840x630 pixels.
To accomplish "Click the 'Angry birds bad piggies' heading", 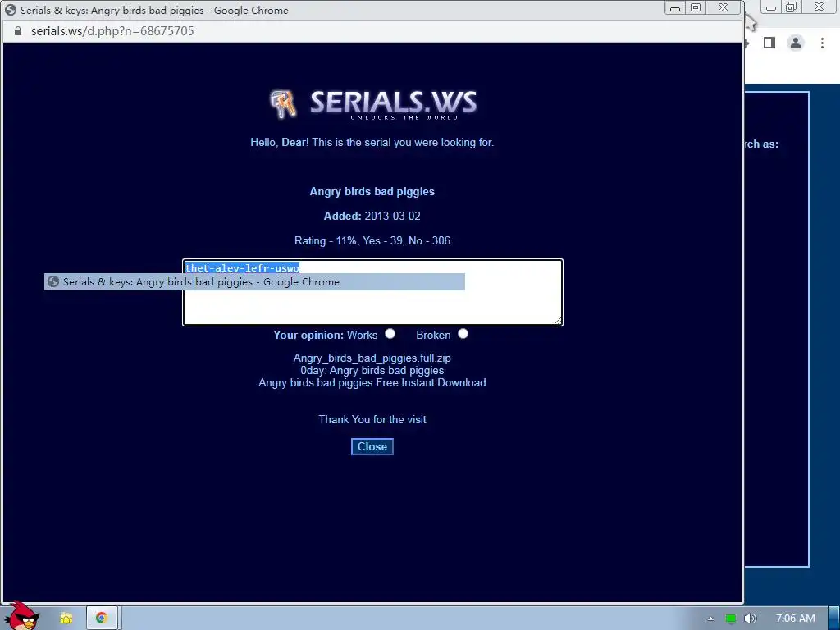I will tap(372, 191).
